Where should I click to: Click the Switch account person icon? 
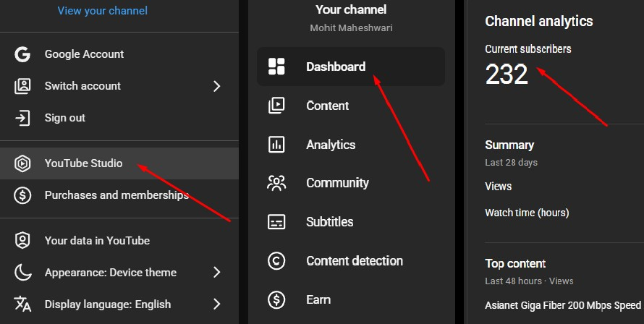pyautogui.click(x=22, y=86)
